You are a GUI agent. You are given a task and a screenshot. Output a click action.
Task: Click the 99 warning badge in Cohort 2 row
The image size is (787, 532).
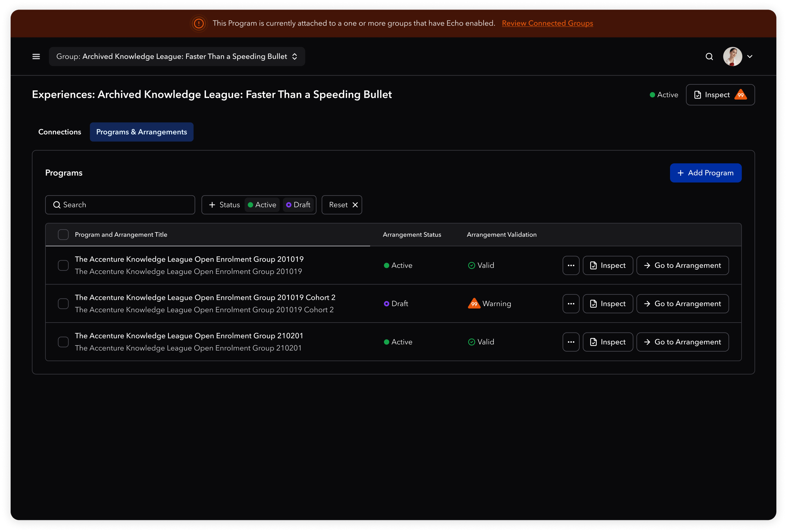pos(474,304)
